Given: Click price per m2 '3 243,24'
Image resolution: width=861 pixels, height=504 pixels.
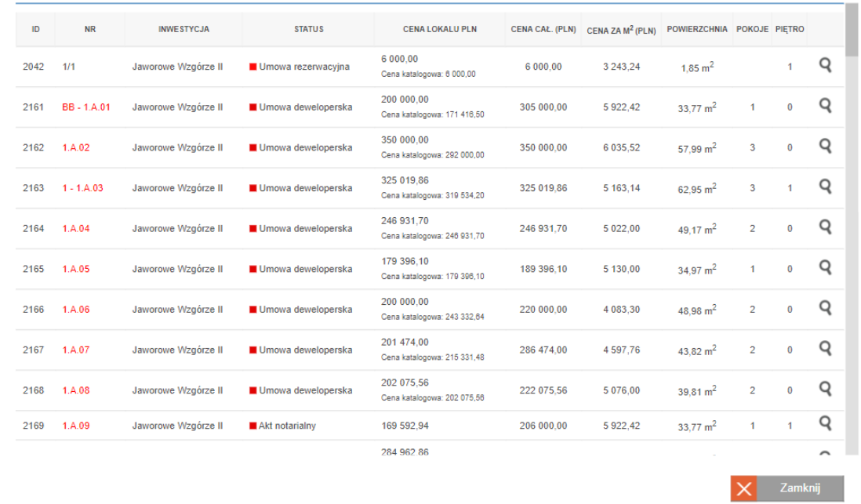Looking at the screenshot, I should click(x=621, y=67).
